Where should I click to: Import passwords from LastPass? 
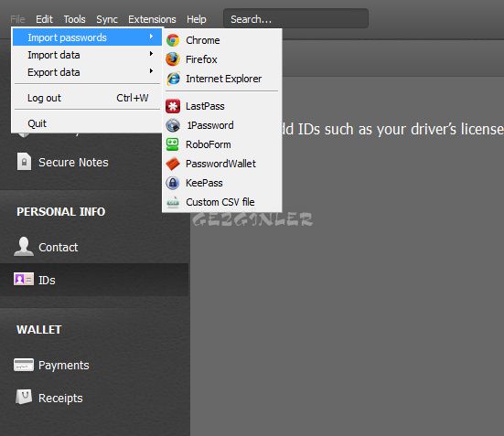click(221, 106)
